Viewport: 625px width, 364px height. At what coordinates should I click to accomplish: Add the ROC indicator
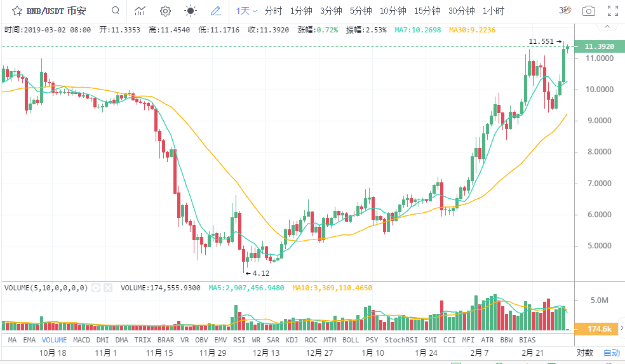coord(311,340)
